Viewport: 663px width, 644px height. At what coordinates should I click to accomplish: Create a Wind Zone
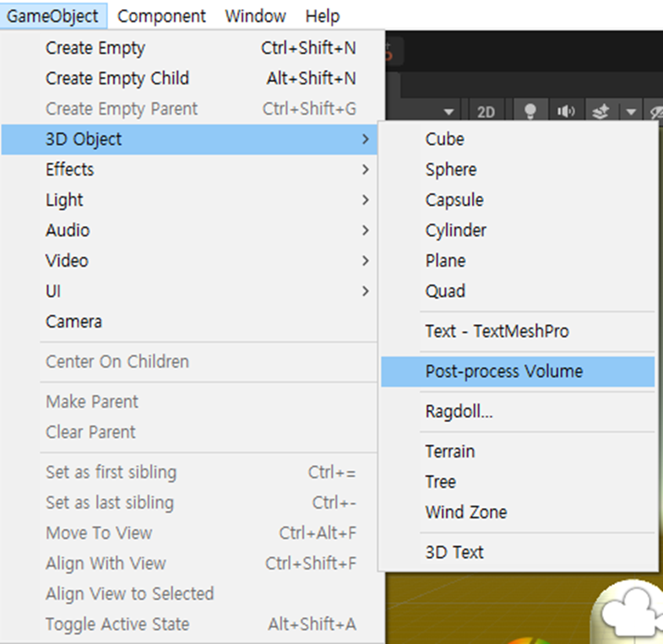coord(518,512)
